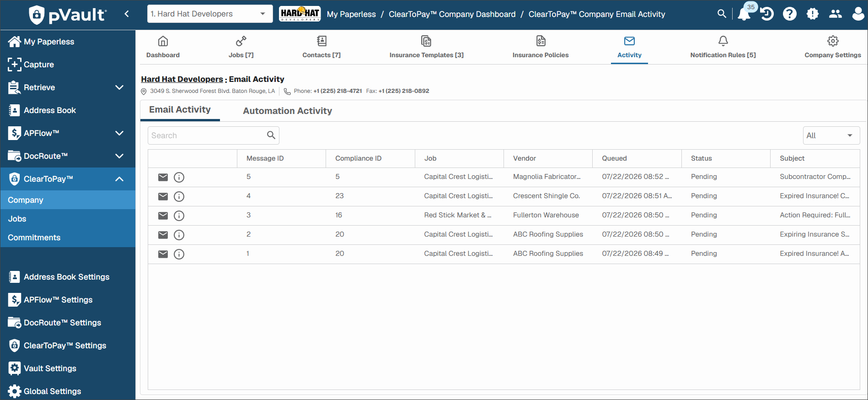Open the Contacts [7] tab
Viewport: 868px width, 400px height.
pos(321,47)
